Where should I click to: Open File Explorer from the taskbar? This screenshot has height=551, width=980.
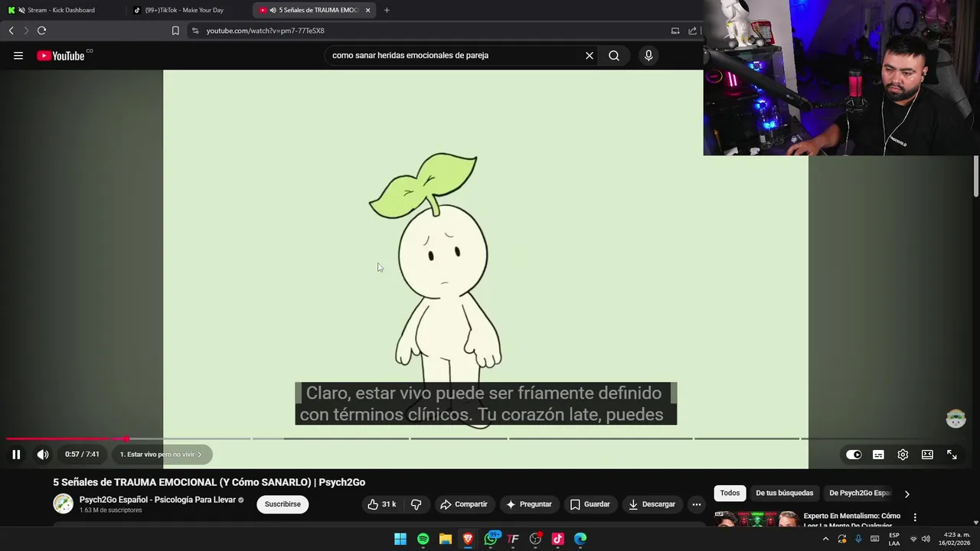446,539
